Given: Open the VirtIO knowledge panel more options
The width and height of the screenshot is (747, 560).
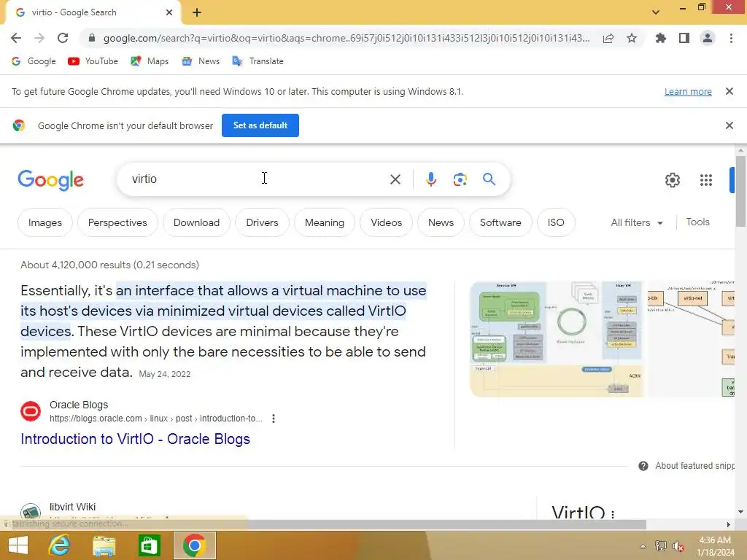Looking at the screenshot, I should point(613,514).
